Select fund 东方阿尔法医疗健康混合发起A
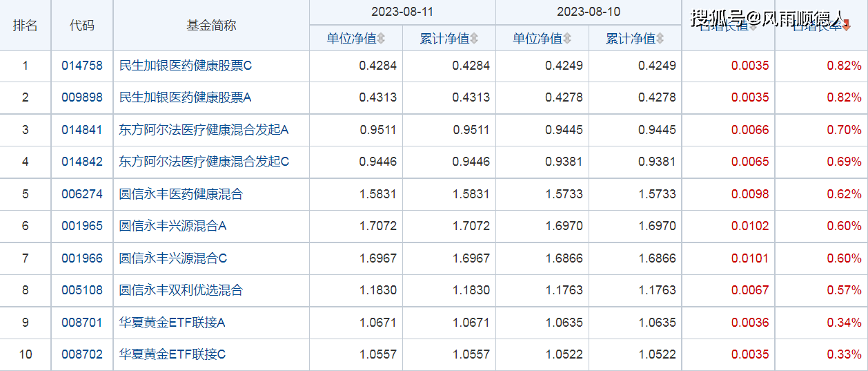 click(x=204, y=130)
